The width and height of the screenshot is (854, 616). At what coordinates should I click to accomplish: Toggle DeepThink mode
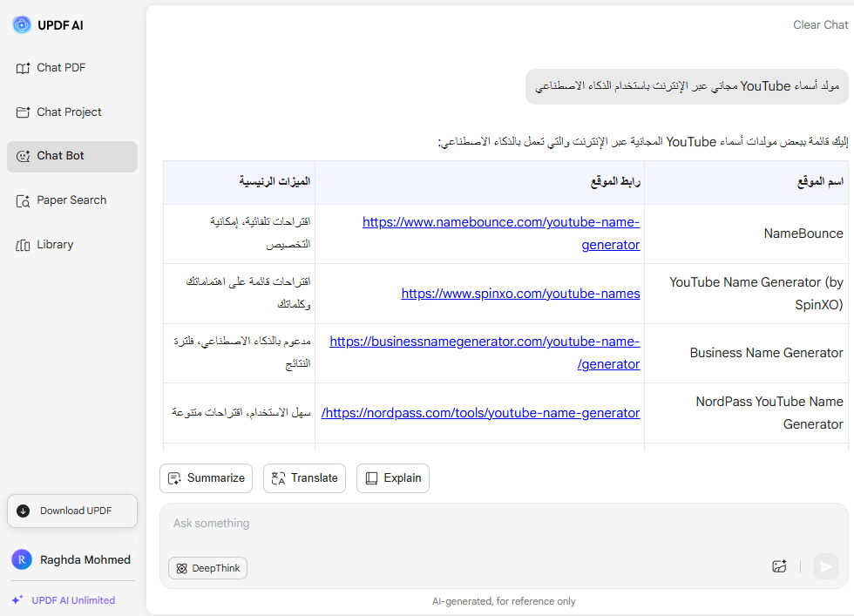208,568
